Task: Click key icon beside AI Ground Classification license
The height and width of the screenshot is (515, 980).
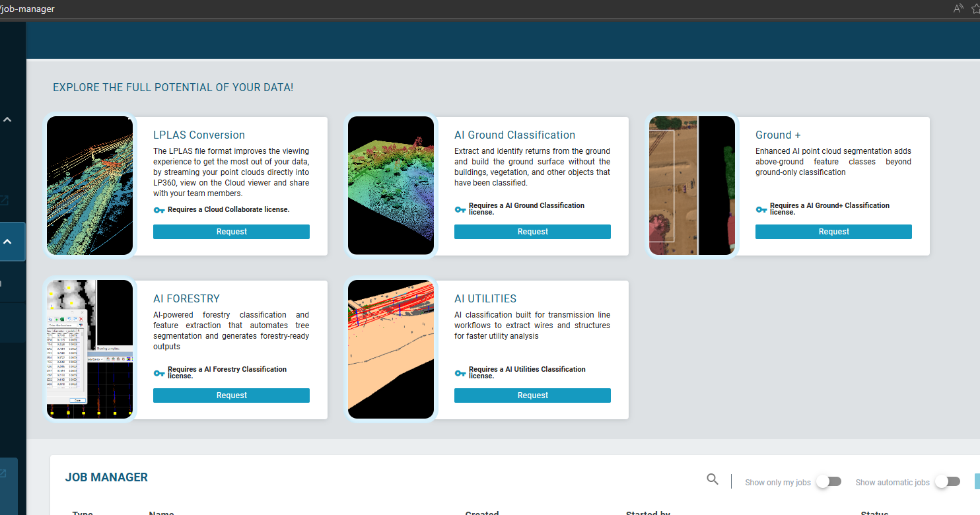Action: (x=460, y=210)
